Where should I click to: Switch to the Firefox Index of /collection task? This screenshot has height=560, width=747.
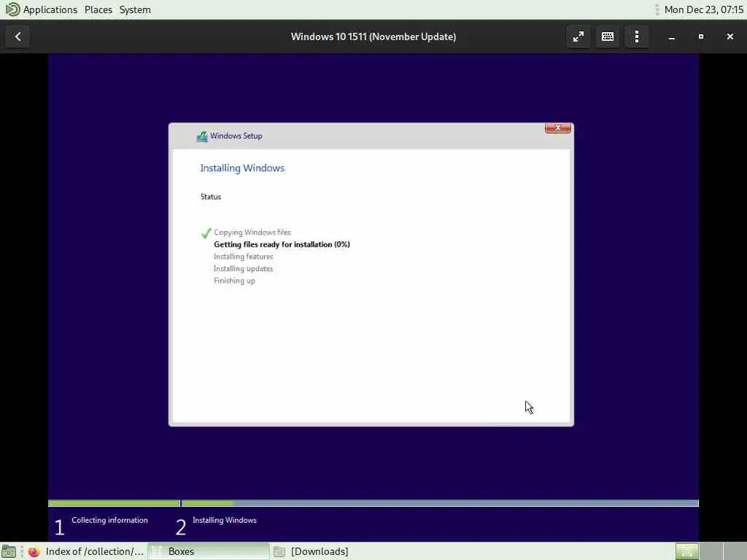[x=86, y=551]
